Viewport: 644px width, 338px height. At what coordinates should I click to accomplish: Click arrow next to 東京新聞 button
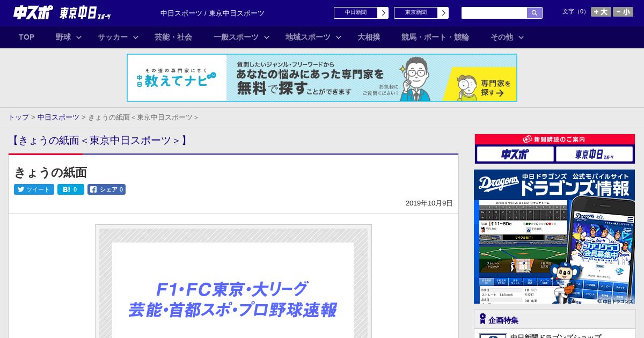(x=443, y=13)
